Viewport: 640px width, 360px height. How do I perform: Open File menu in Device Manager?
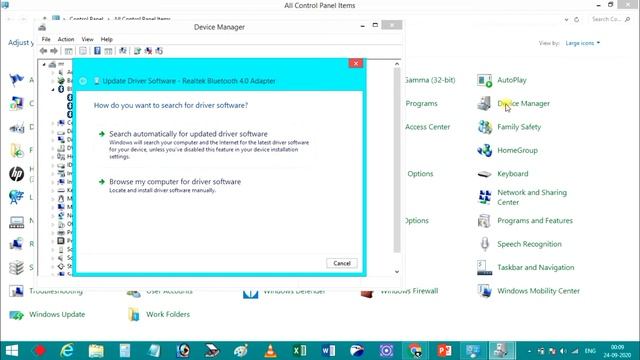pos(46,39)
